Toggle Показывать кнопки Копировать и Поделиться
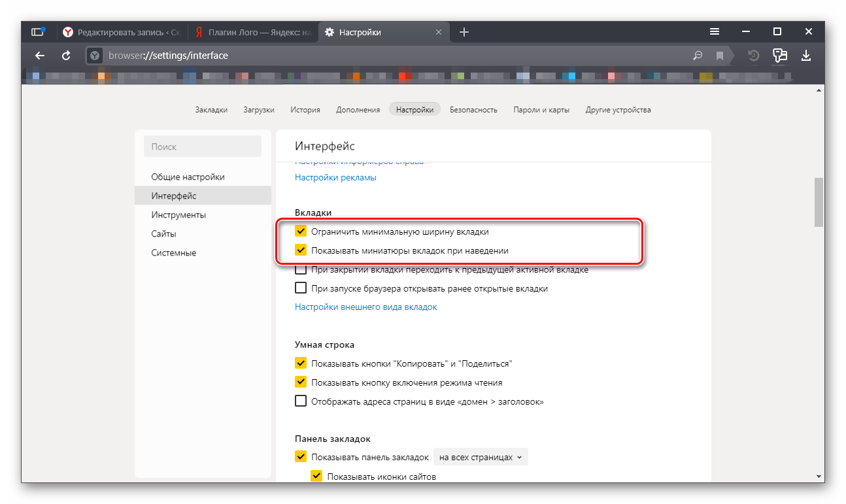This screenshot has width=846, height=504. pos(301,363)
